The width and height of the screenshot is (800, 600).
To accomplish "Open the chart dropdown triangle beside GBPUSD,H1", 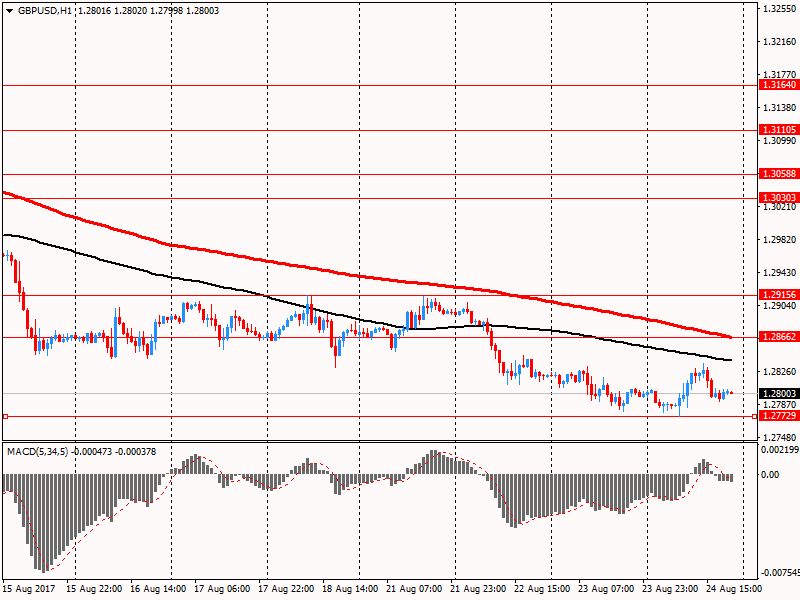I will [x=9, y=11].
